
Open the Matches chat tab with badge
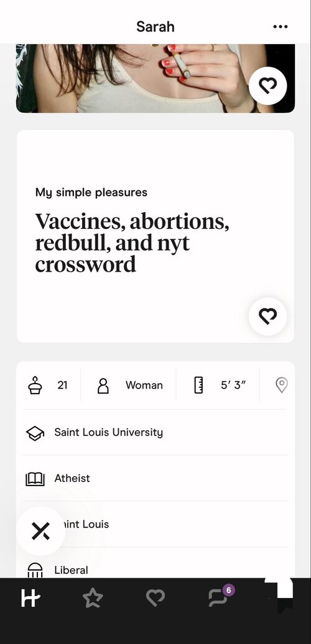click(219, 597)
